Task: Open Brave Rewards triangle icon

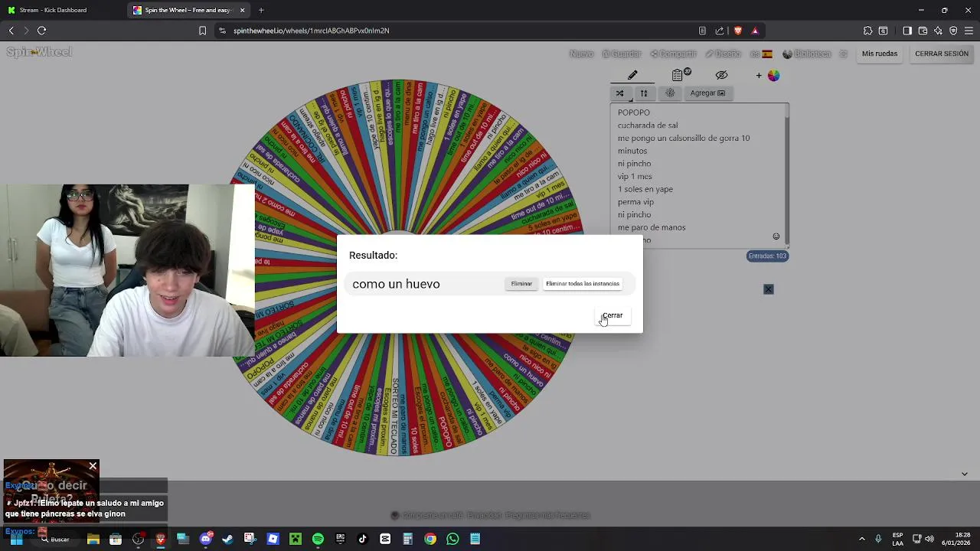Action: click(x=755, y=31)
